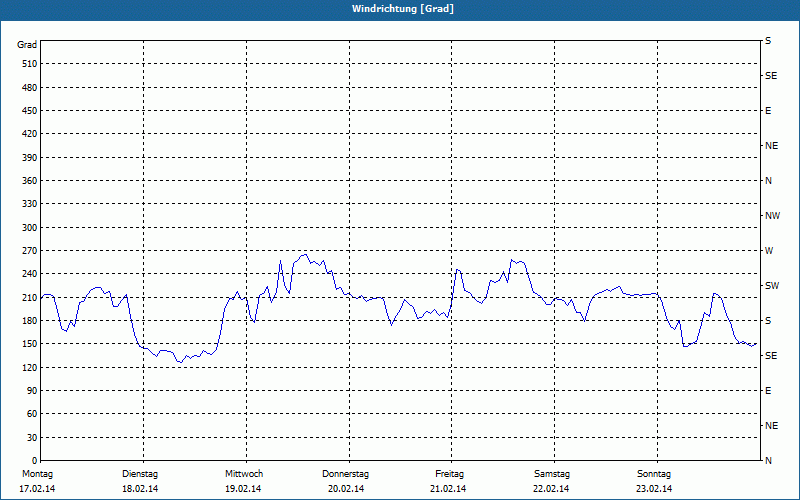The height and width of the screenshot is (500, 800).
Task: Click the date '21.02.14'
Action: pos(448,489)
